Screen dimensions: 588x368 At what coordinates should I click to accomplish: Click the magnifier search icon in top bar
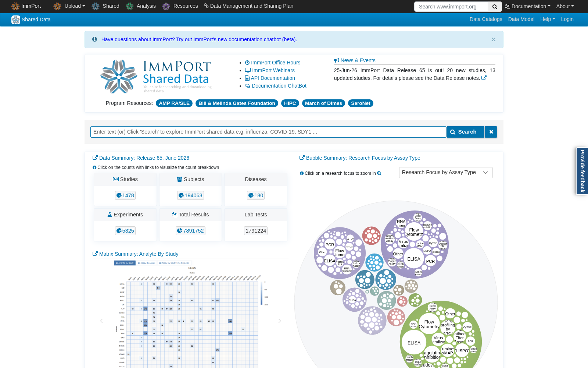coord(495,7)
